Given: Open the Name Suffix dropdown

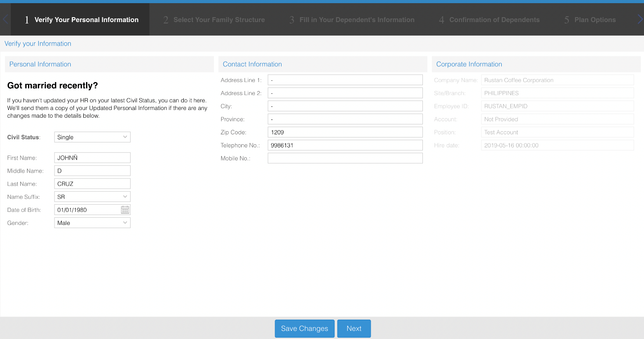Looking at the screenshot, I should click(x=92, y=197).
